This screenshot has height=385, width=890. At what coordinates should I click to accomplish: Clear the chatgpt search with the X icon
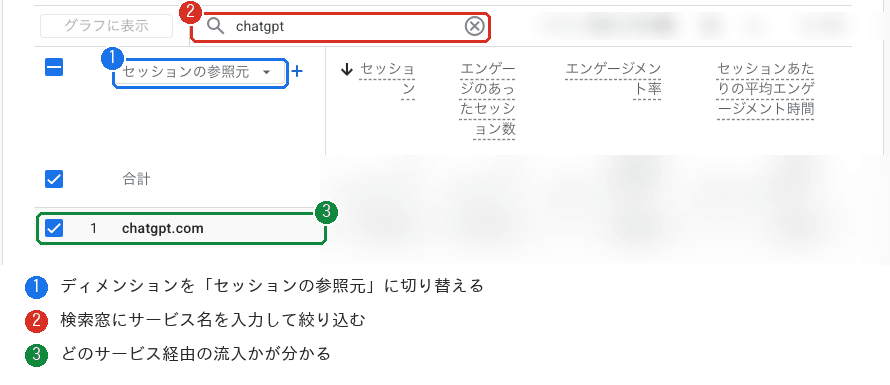point(475,27)
